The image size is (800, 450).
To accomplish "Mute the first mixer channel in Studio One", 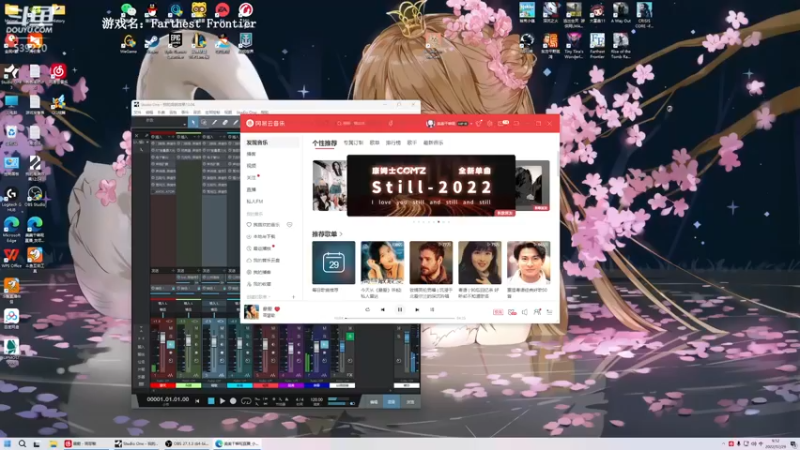I will click(x=170, y=329).
